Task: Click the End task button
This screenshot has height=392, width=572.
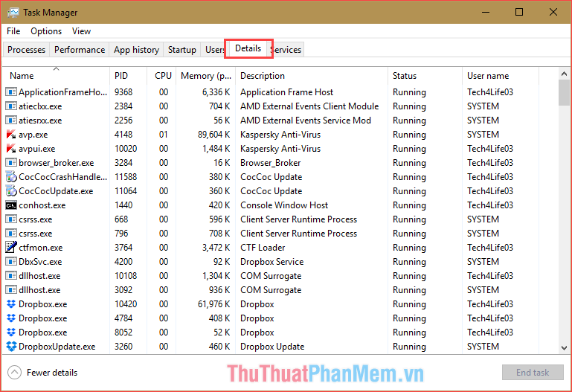Action: pos(533,373)
